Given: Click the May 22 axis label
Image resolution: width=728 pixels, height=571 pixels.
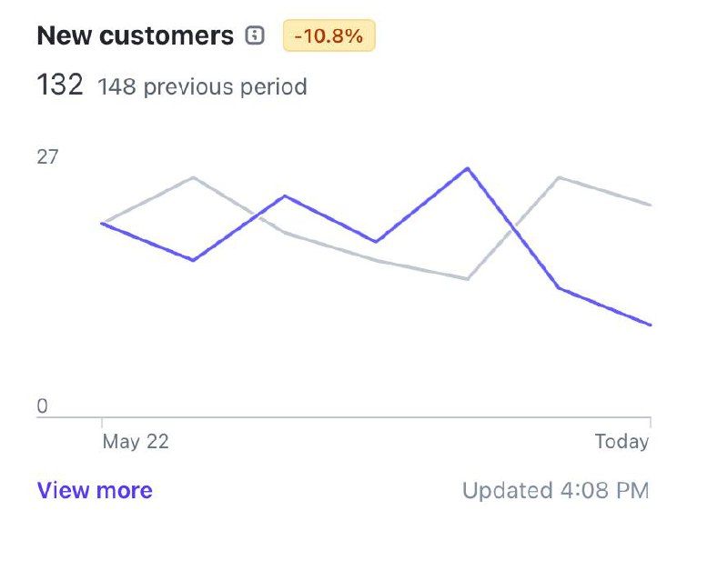Looking at the screenshot, I should pyautogui.click(x=136, y=442).
